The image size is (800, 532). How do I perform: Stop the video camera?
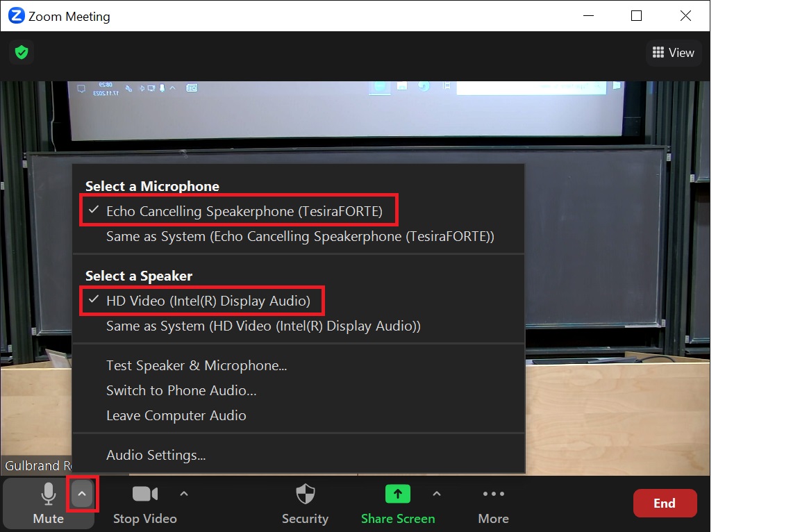tap(145, 504)
